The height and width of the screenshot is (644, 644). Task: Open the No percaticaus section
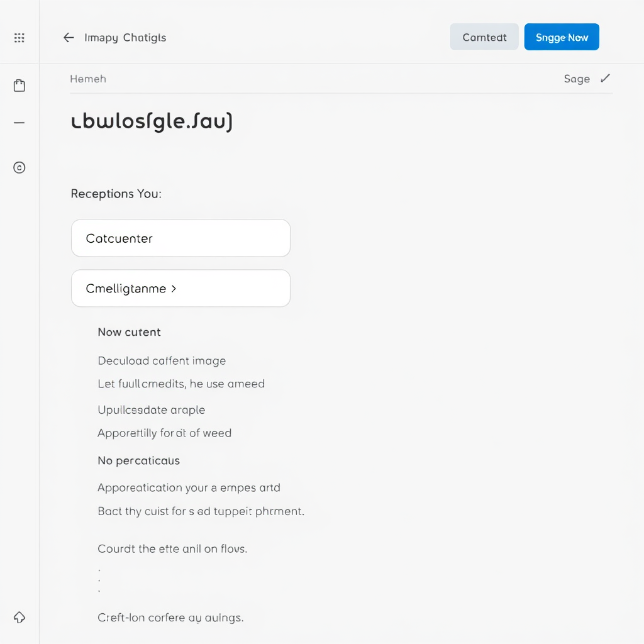pyautogui.click(x=138, y=461)
